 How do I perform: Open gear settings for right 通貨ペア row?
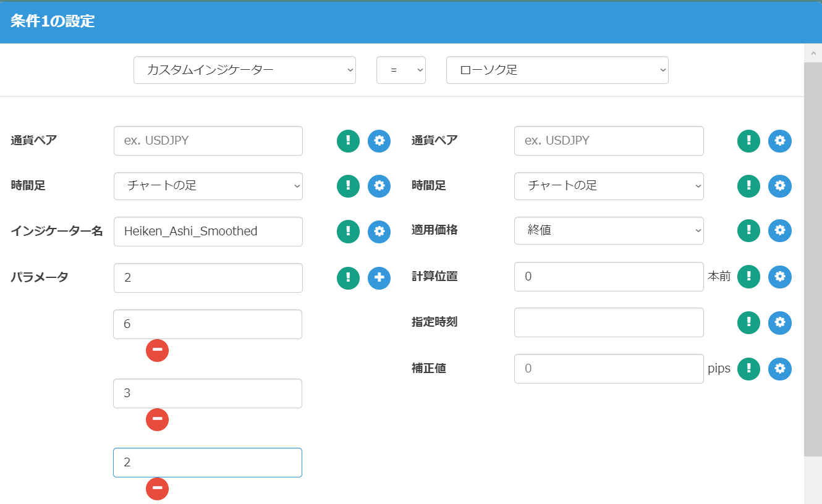[x=780, y=141]
